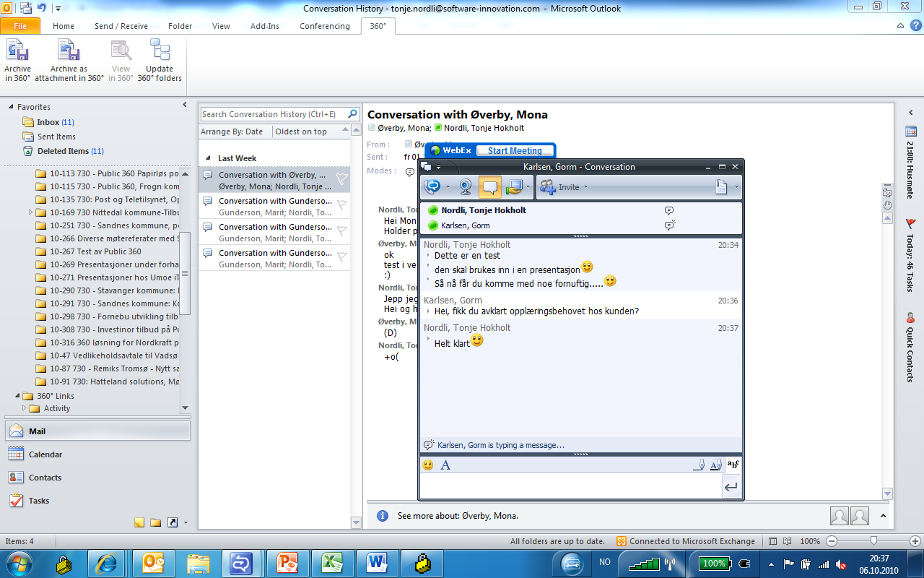Select 10-267 Test av Public 360 folder
This screenshot has height=578, width=924.
[95, 251]
